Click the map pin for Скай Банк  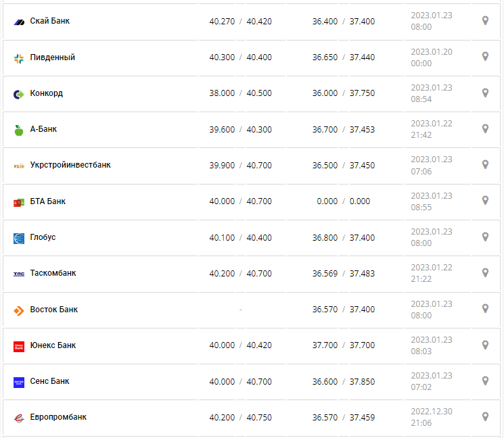pos(485,21)
